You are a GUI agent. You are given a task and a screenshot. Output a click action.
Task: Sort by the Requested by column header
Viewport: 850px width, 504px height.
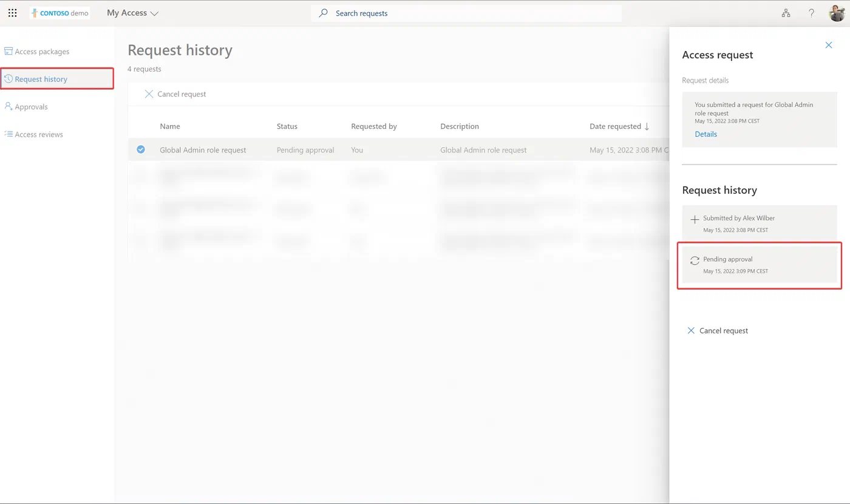374,126
